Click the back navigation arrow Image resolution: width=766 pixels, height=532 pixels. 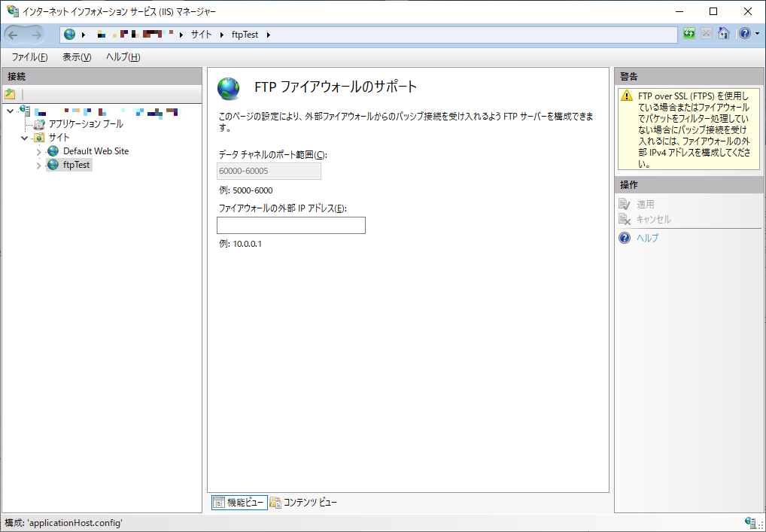tap(13, 33)
